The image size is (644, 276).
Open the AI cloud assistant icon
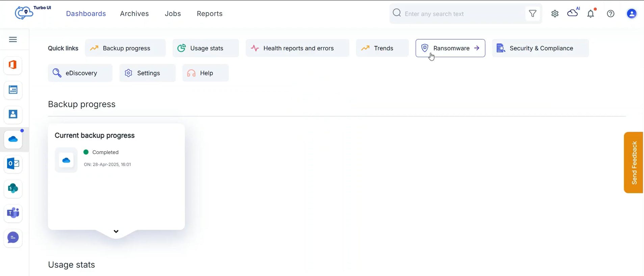[573, 12]
